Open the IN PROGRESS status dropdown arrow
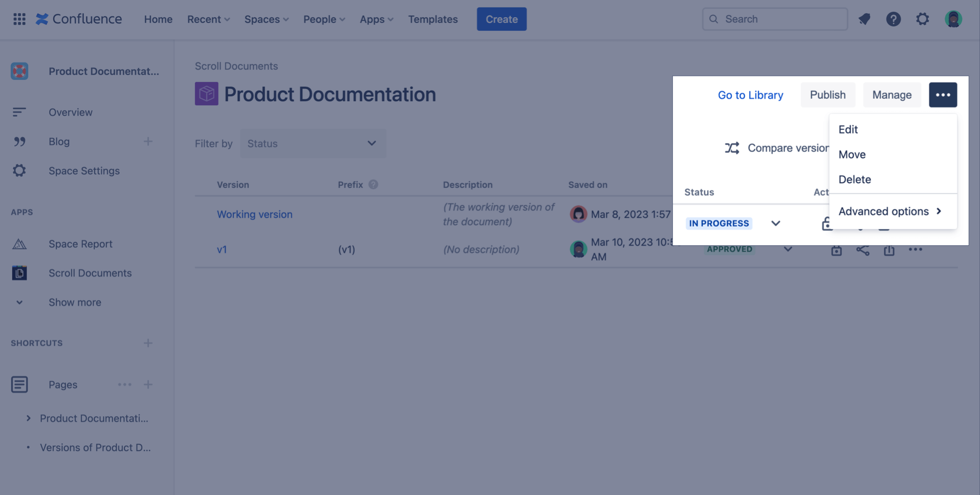The width and height of the screenshot is (980, 495). [775, 223]
